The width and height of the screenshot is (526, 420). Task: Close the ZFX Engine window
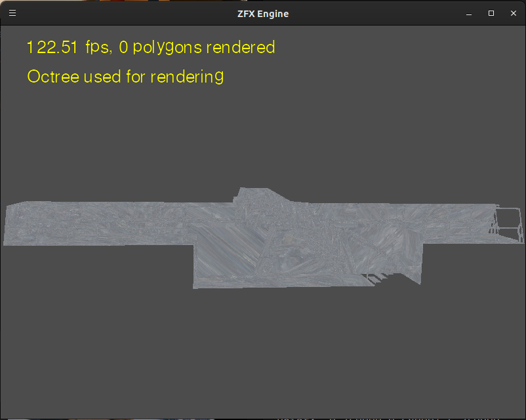[513, 13]
